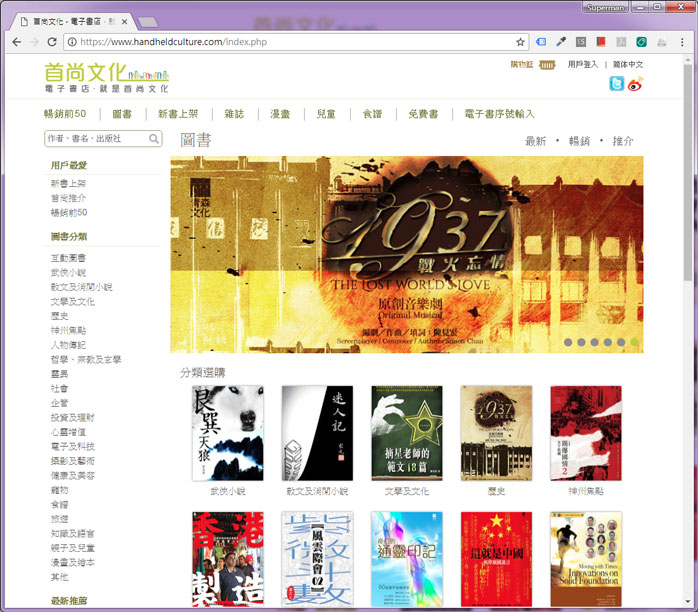The height and width of the screenshot is (612, 698).
Task: Switch language to 简体中文
Action: pos(628,65)
